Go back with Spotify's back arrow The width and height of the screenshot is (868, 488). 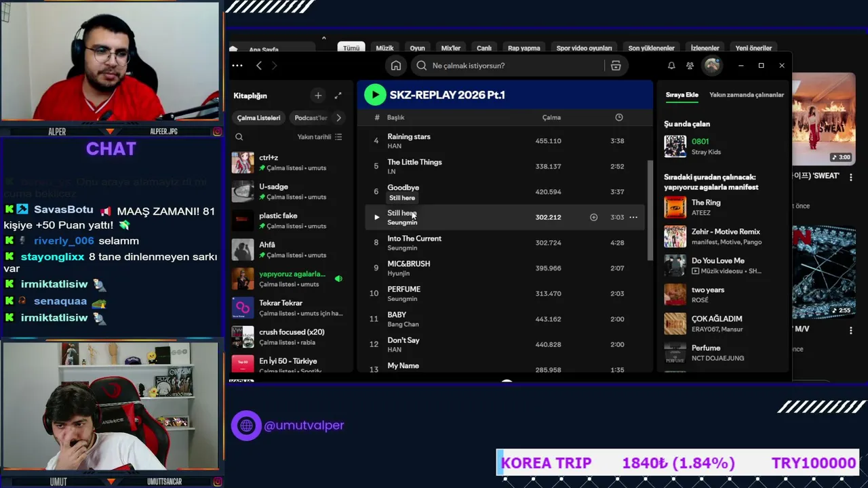point(259,66)
